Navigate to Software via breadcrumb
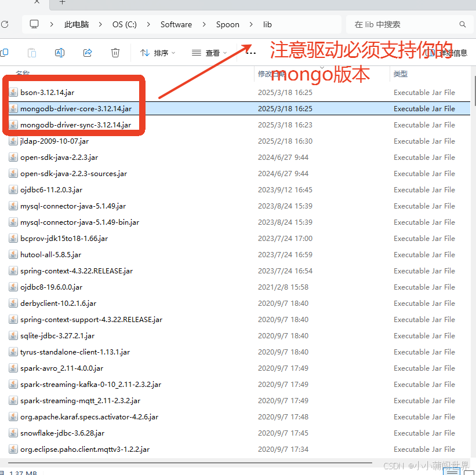 [176, 24]
